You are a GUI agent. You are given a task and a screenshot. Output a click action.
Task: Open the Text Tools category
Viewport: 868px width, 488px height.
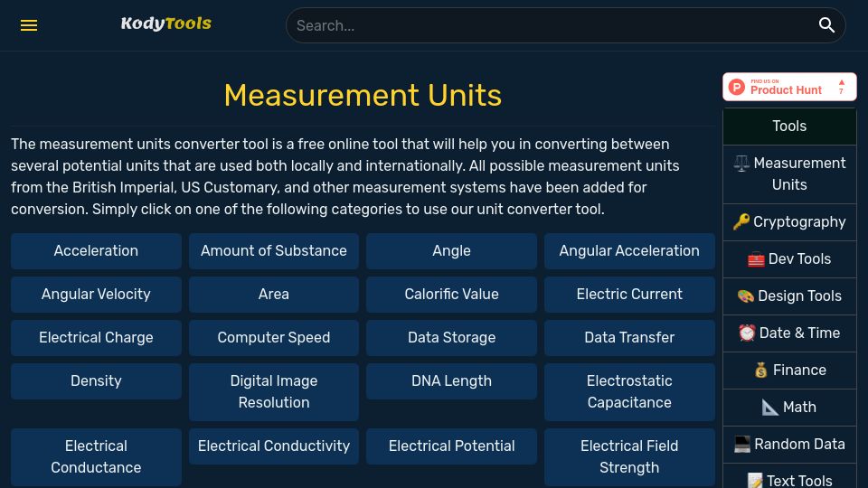click(x=789, y=477)
